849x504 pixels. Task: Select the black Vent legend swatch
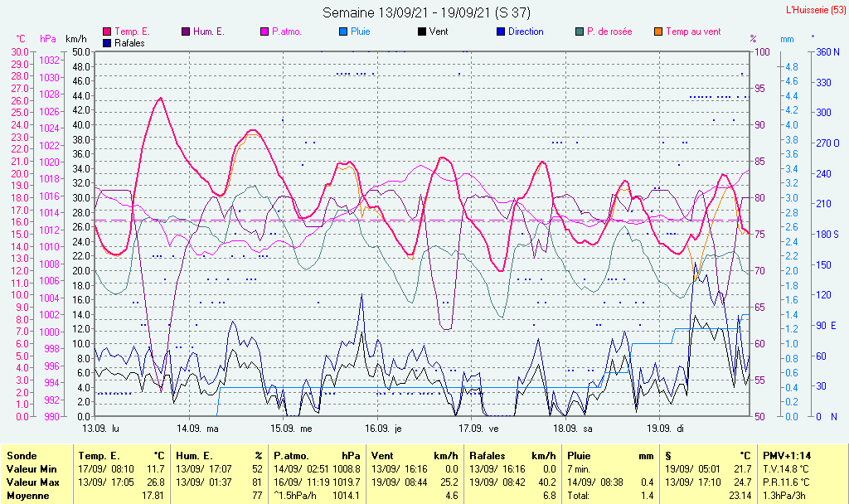[x=422, y=32]
